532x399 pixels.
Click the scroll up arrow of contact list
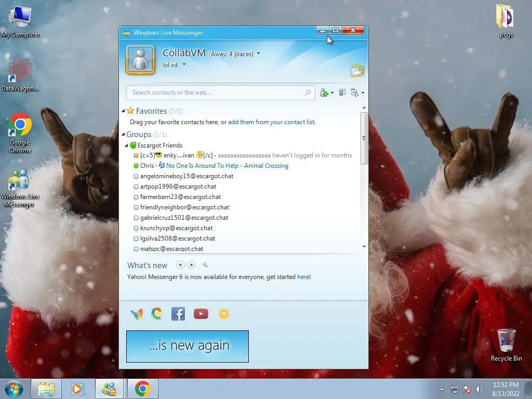364,108
